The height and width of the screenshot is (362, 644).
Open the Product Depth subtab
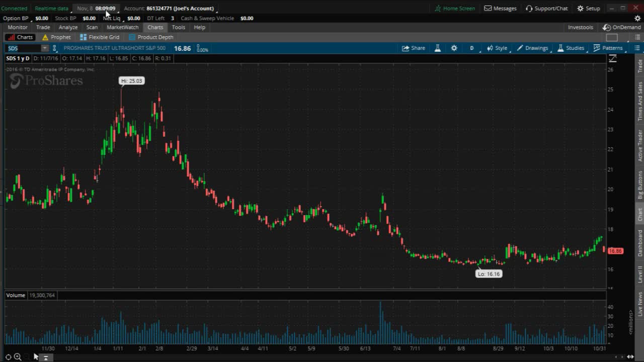151,37
